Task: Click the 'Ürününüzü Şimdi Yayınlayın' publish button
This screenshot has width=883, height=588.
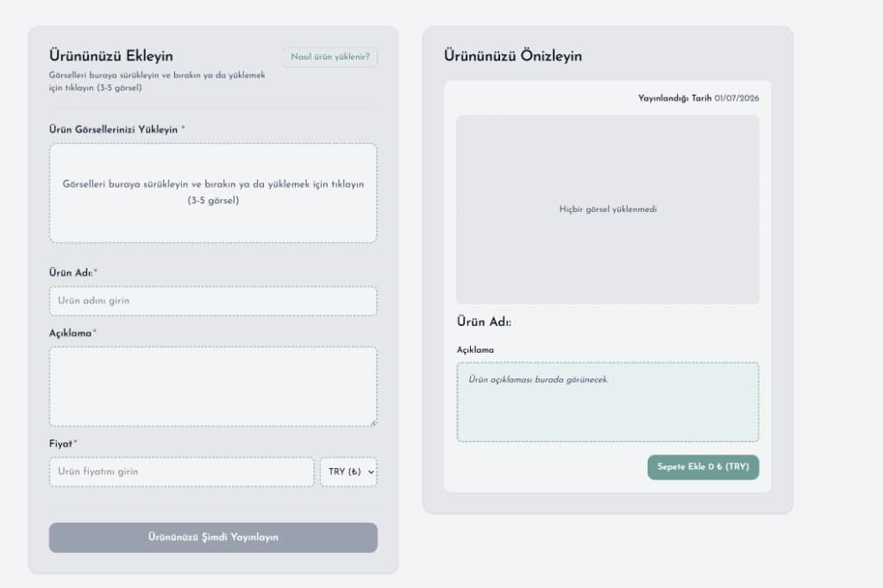Action: (x=213, y=537)
